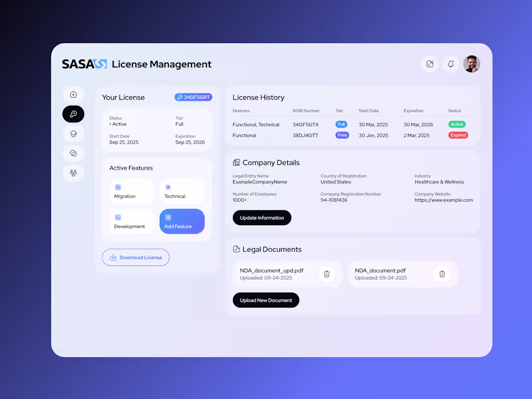Click the 34GF5GRT license key badge
Viewport: 532px width, 399px height.
[x=193, y=97]
